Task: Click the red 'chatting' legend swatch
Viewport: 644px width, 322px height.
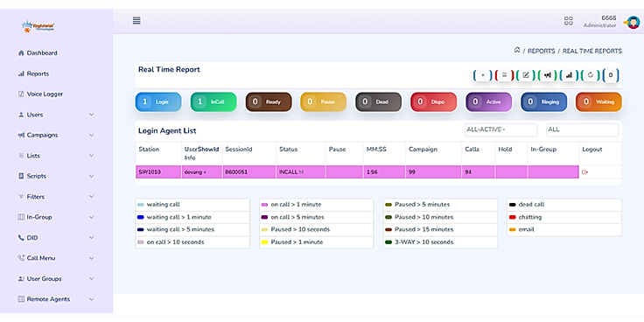Action: tap(512, 217)
